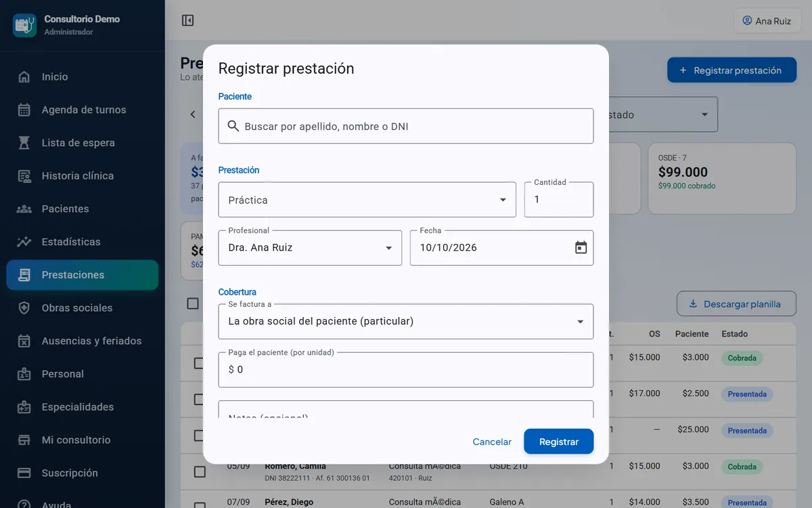The height and width of the screenshot is (508, 812).
Task: Open Inicio home icon in sidebar
Action: (24, 77)
